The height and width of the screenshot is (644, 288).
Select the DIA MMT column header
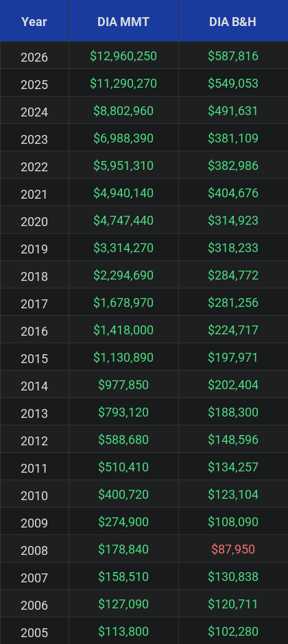click(123, 22)
